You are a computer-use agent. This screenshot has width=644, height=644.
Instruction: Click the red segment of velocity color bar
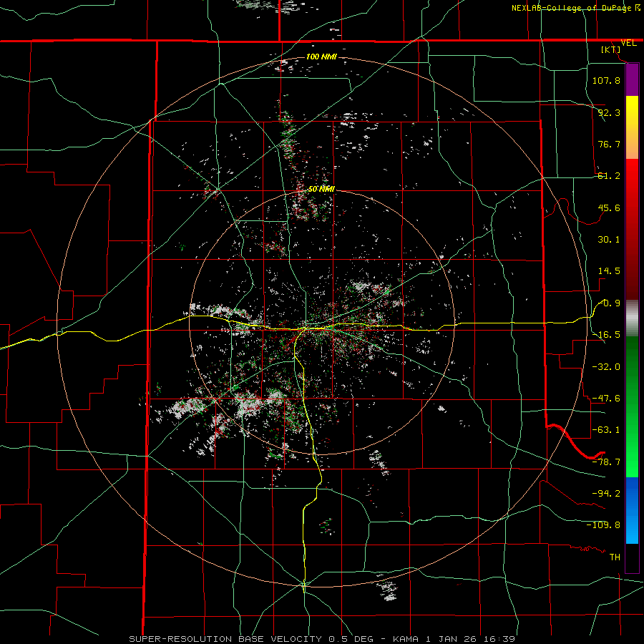[x=632, y=229]
